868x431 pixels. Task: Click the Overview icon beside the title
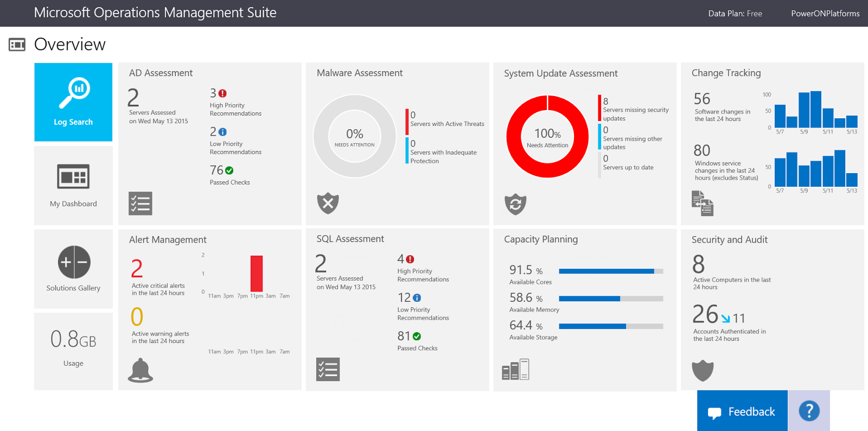pos(17,45)
